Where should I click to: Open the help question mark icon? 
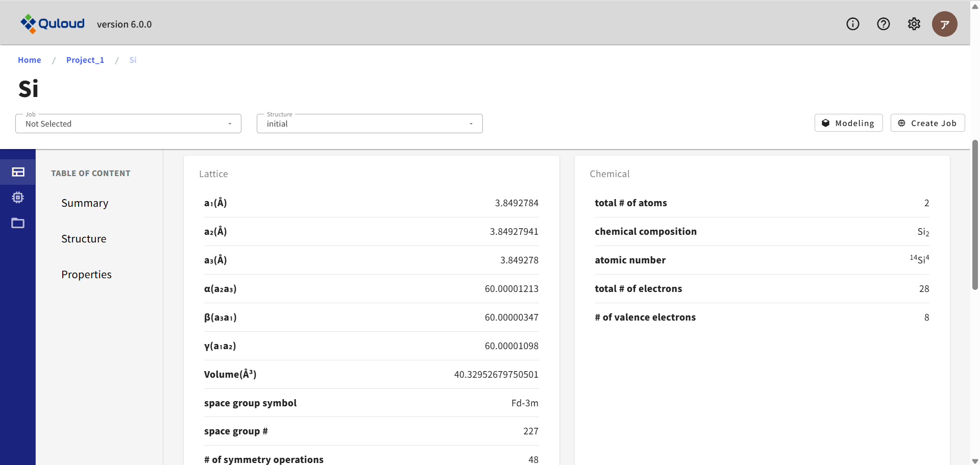coord(883,24)
